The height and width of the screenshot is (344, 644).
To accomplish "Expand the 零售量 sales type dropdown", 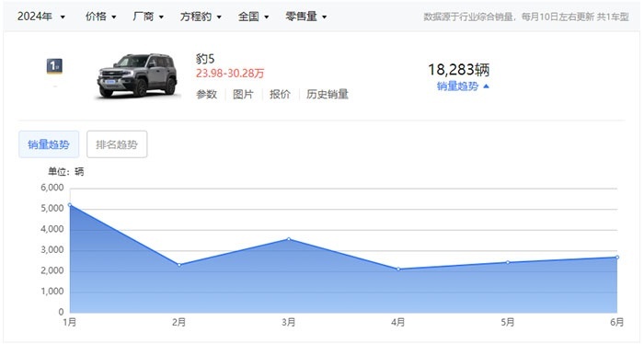I will [306, 17].
